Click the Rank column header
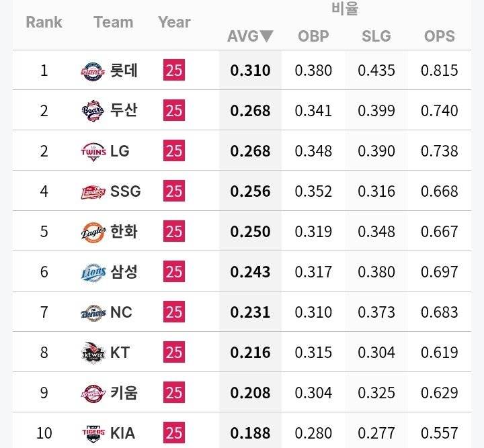This screenshot has height=448, width=484. 44,22
